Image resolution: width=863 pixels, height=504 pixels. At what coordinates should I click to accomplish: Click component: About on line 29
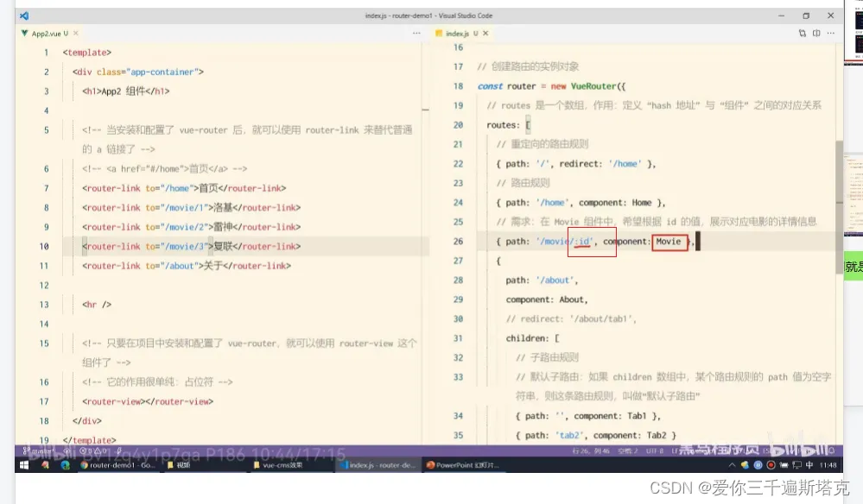(547, 299)
